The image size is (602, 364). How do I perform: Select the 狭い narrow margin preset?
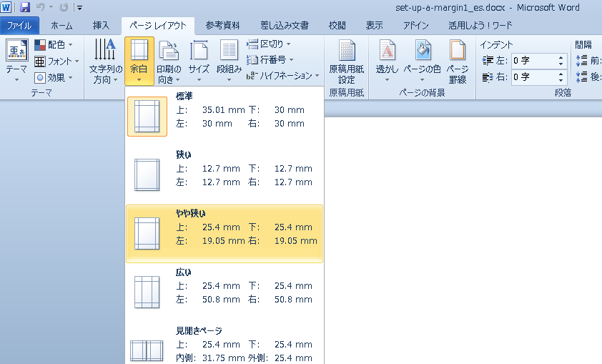tap(224, 174)
